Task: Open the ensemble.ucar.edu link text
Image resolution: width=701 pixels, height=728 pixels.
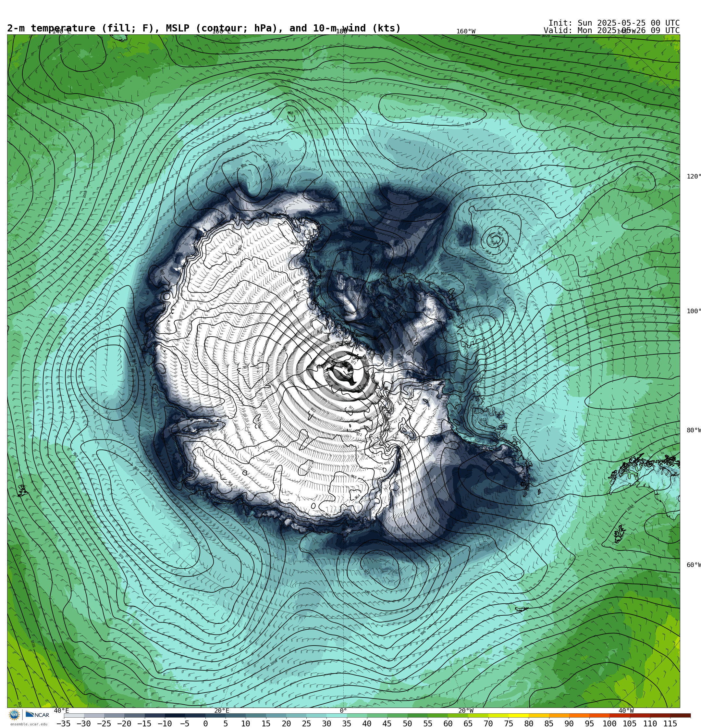Action: (29, 724)
